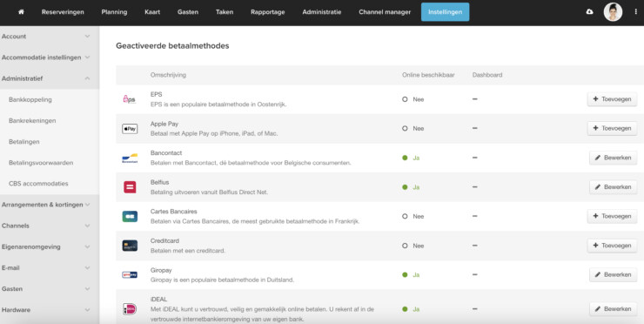Screen dimensions: 644x324
Task: Open the Taken menu
Action: (x=225, y=12)
